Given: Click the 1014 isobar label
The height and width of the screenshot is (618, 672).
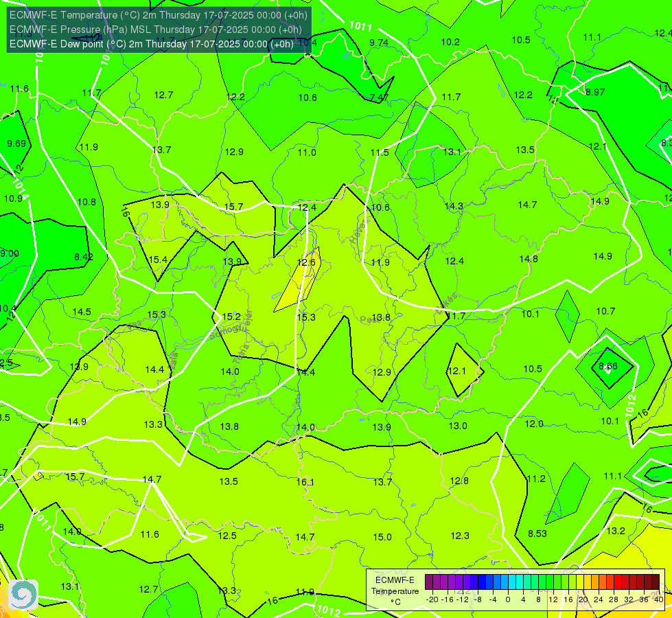Looking at the screenshot, I should (20, 190).
